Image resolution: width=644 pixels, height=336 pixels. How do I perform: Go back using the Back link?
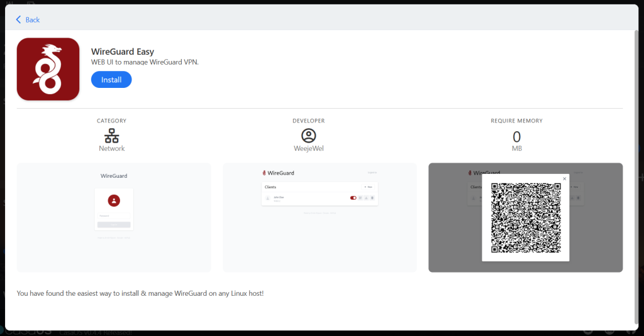28,19
